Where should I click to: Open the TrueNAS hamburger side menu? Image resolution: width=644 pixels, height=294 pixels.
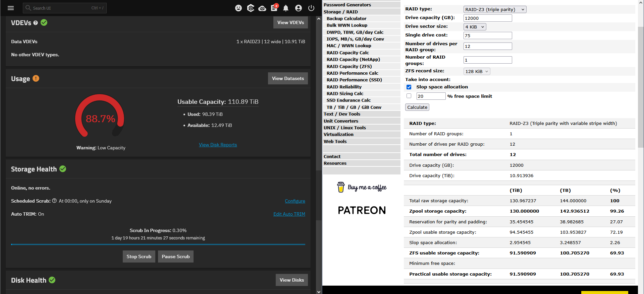(11, 8)
